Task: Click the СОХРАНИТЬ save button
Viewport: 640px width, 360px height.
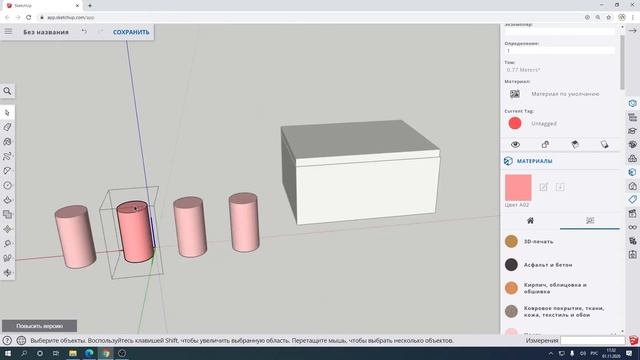Action: tap(131, 32)
